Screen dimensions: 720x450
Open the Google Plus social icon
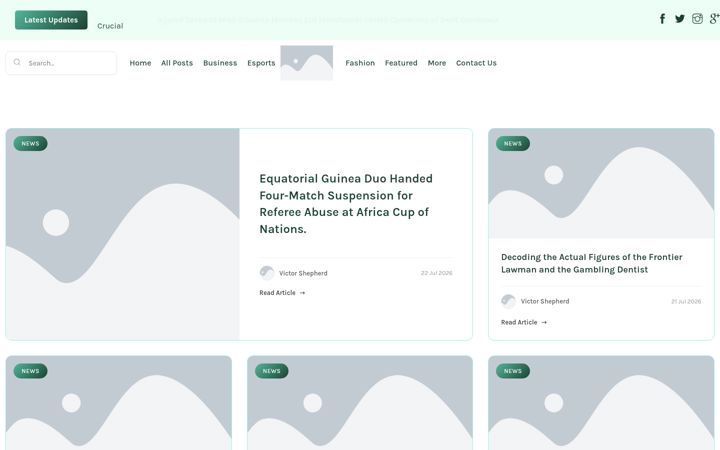click(x=714, y=19)
